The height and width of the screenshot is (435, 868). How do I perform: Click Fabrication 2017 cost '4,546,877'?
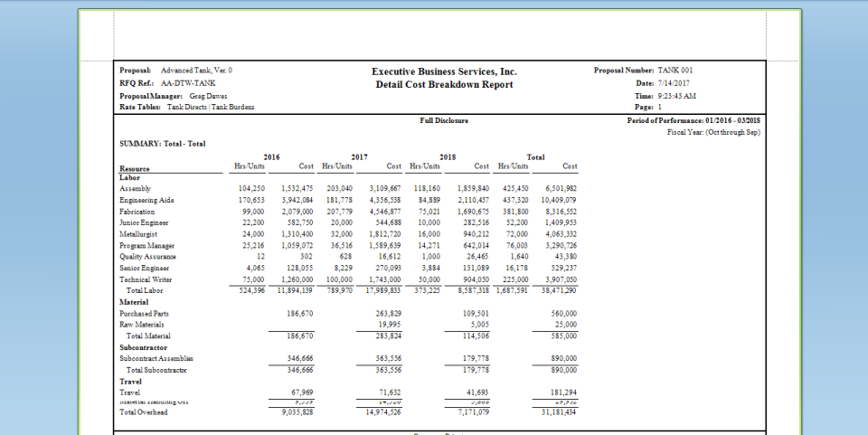pyautogui.click(x=385, y=212)
